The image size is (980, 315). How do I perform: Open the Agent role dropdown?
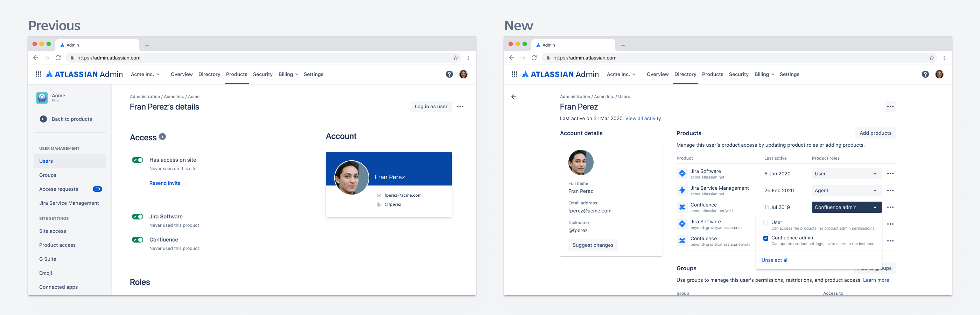pos(846,190)
